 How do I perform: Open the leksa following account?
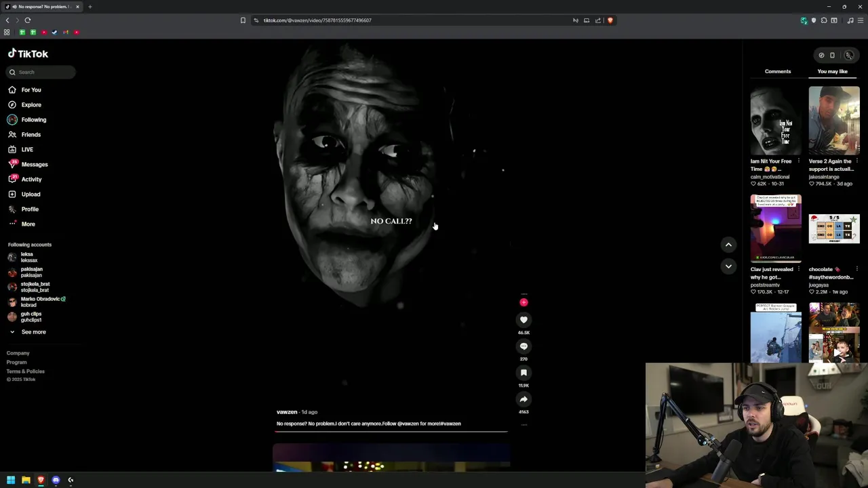[23, 257]
